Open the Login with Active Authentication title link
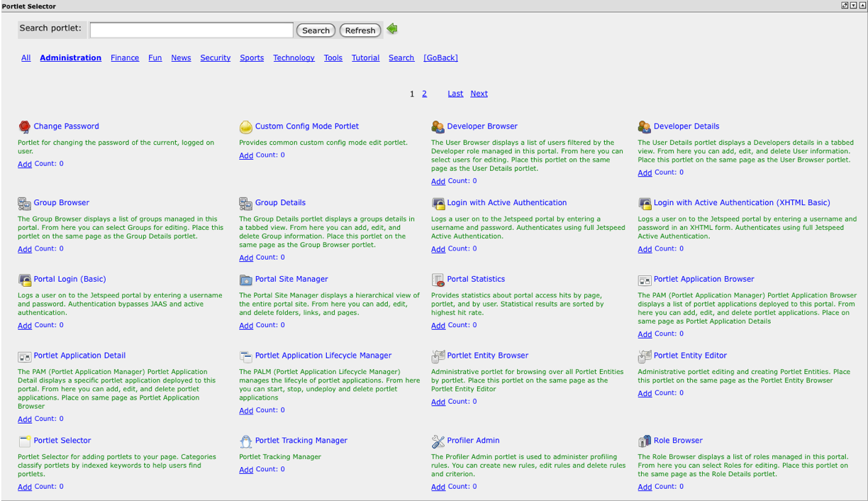868x501 pixels. 506,203
